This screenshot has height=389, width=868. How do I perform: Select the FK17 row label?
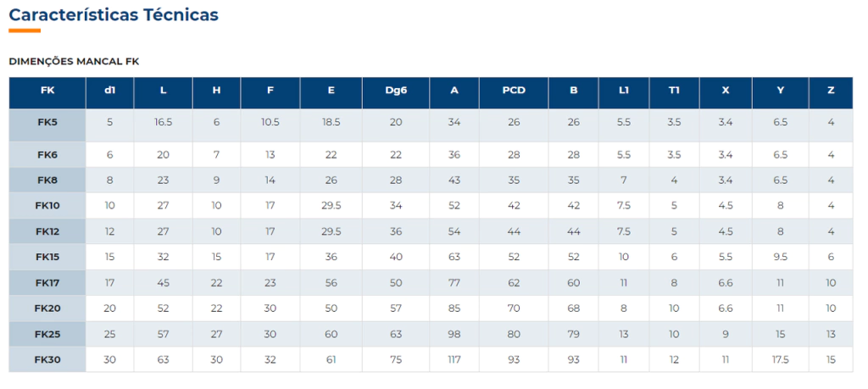(x=47, y=283)
